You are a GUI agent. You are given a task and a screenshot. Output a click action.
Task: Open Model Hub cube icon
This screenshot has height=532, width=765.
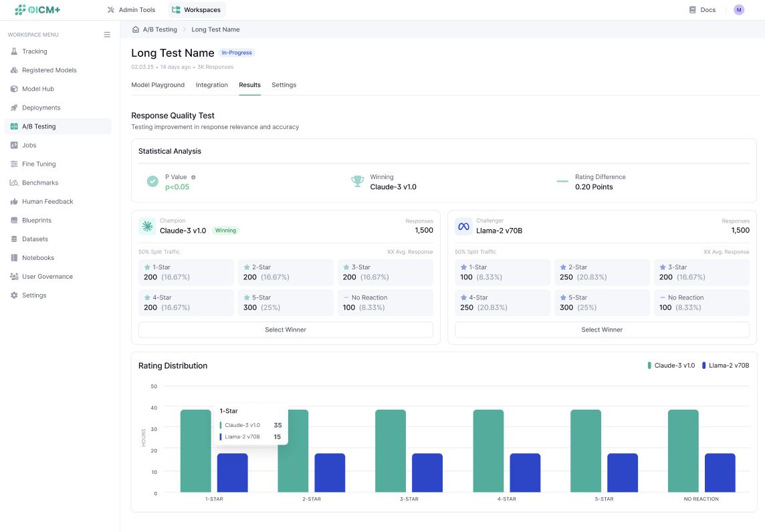tap(14, 89)
